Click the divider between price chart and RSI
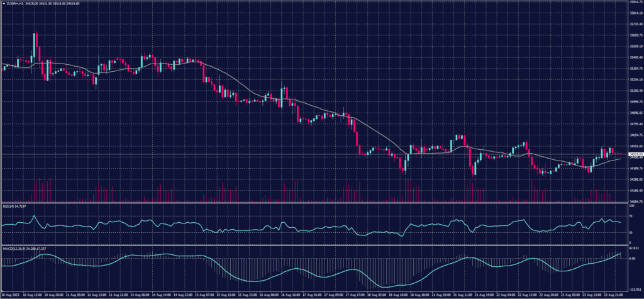This screenshot has height=299, width=644. 314,203
